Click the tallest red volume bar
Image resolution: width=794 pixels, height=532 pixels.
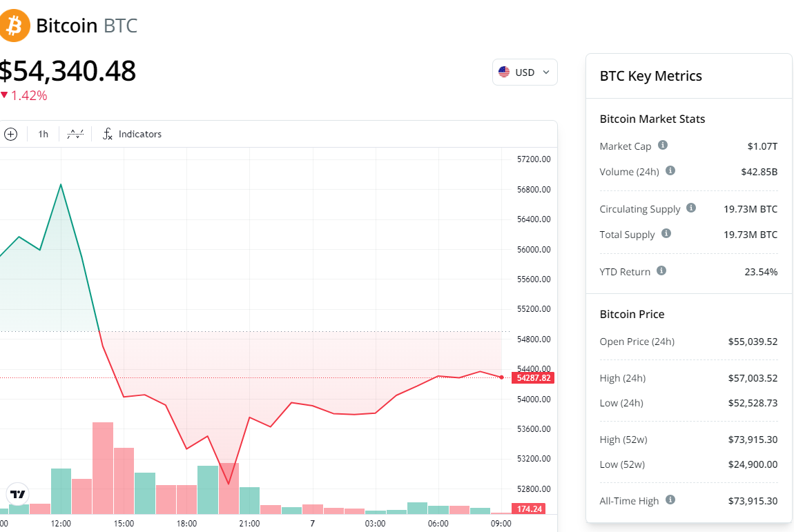click(103, 469)
